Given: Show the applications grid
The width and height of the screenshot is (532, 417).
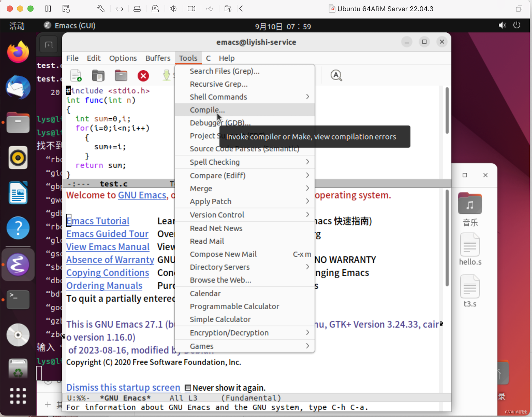Looking at the screenshot, I should click(x=18, y=396).
